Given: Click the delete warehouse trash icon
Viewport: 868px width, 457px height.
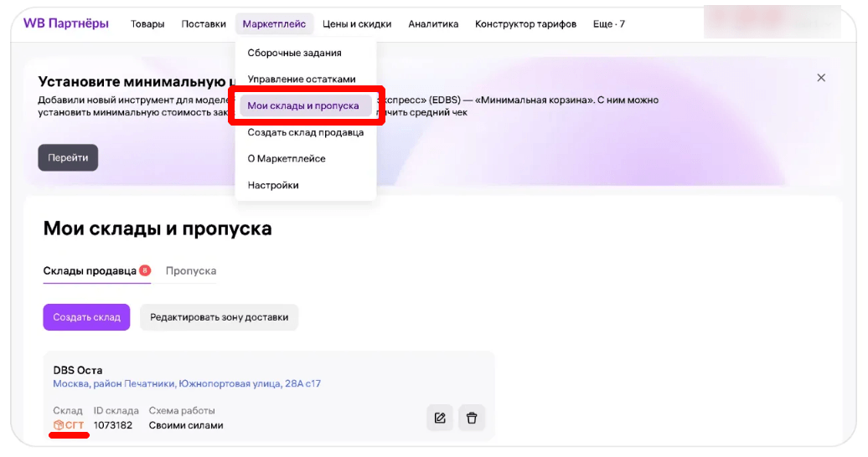Looking at the screenshot, I should point(472,418).
